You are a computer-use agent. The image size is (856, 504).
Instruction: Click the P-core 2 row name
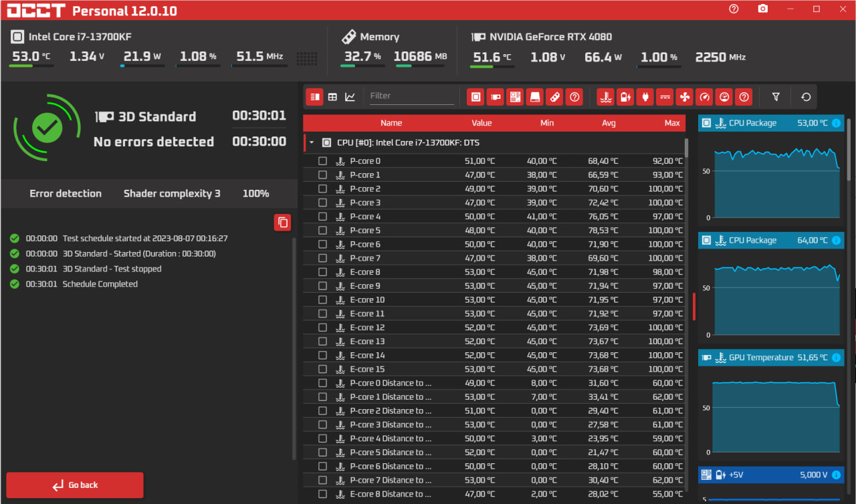pos(365,189)
